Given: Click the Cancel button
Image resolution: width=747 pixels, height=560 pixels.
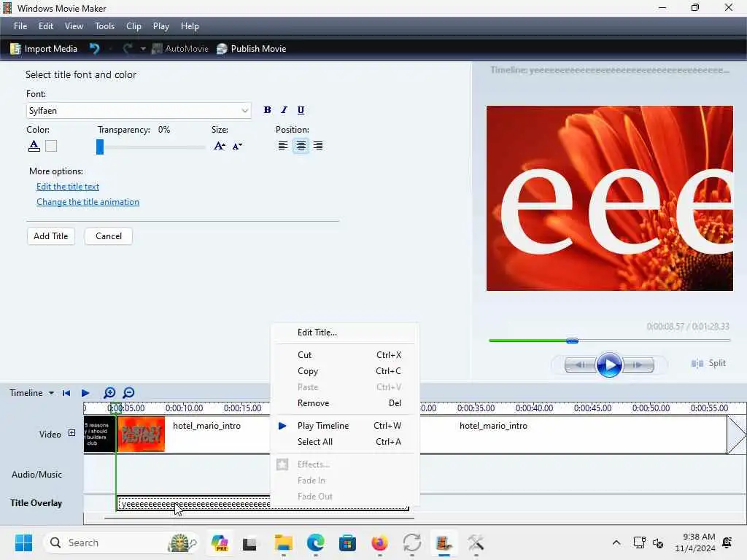Looking at the screenshot, I should (x=109, y=236).
